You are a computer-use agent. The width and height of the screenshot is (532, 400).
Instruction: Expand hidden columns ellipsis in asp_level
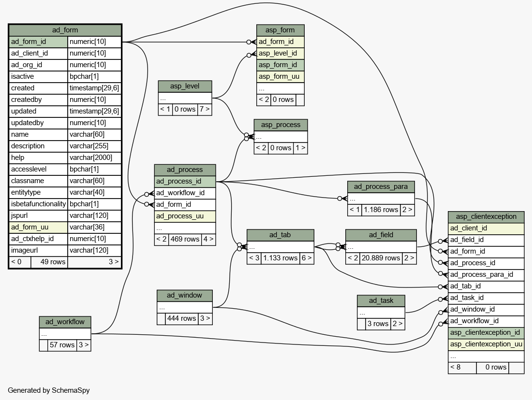(x=185, y=98)
